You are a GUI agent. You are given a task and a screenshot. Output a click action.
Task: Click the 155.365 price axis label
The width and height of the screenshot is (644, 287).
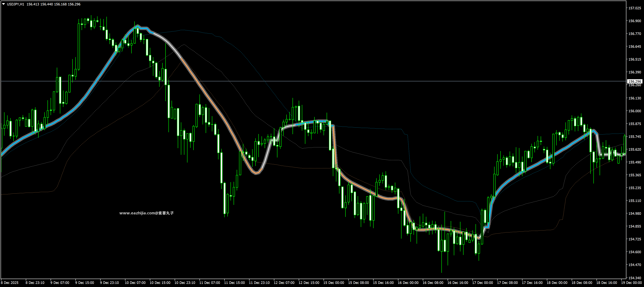click(635, 175)
